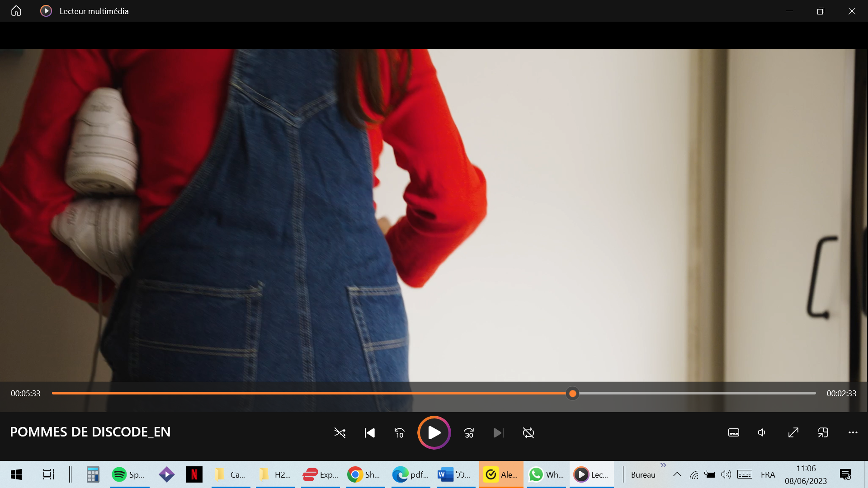Enter full screen mode
This screenshot has height=488, width=868.
pos(793,433)
